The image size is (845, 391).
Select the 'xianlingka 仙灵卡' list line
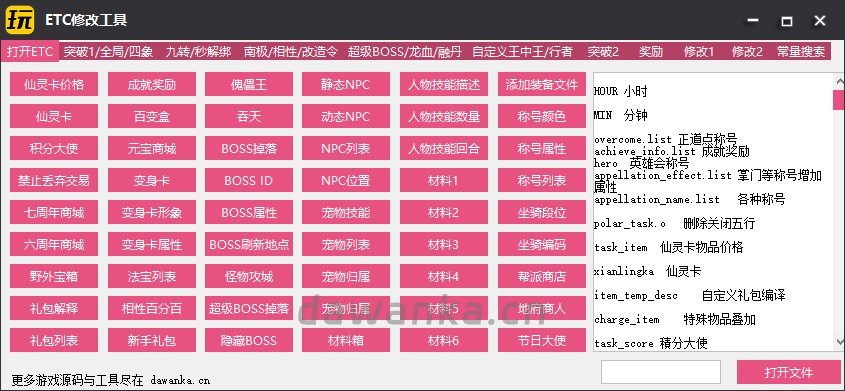point(648,271)
